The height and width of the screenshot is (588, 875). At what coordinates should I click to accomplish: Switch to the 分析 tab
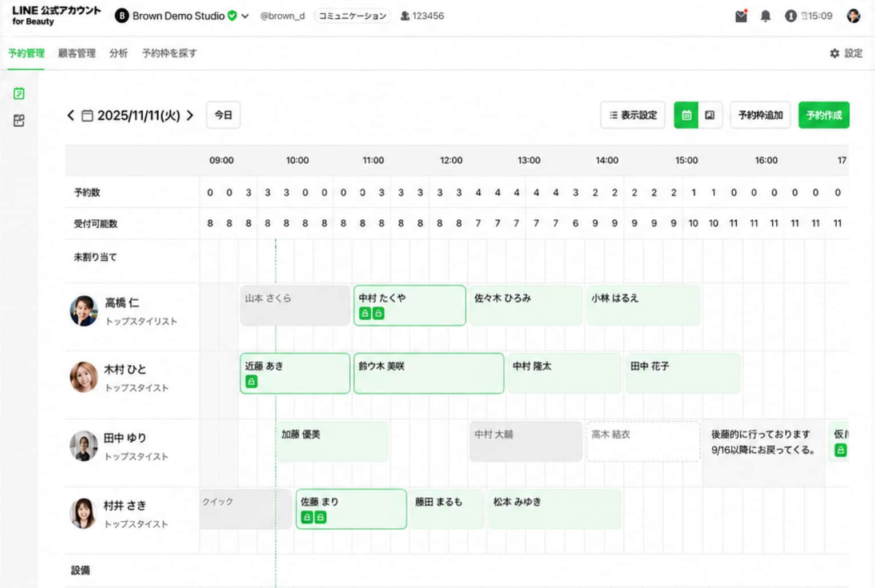point(118,53)
